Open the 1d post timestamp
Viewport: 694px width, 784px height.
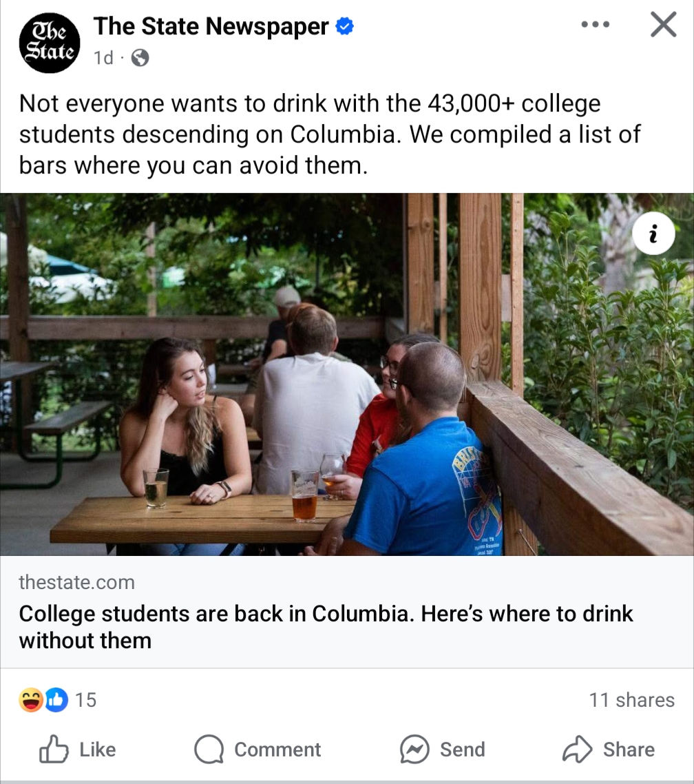point(103,58)
